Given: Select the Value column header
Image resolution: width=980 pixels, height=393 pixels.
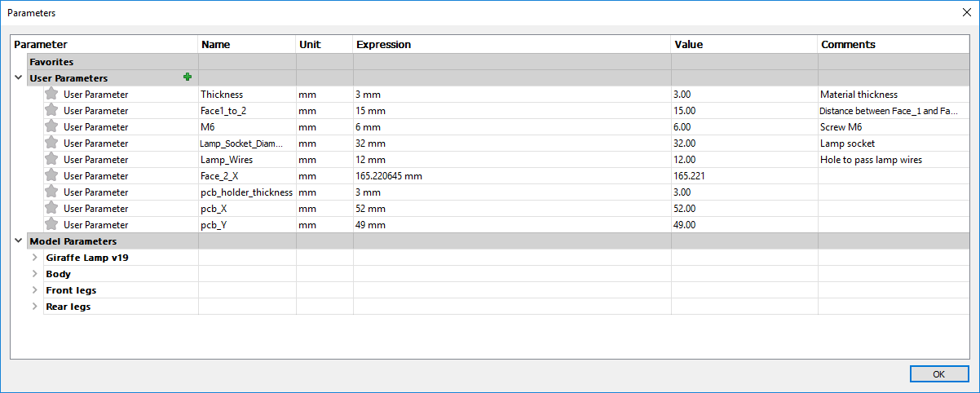Looking at the screenshot, I should (744, 45).
